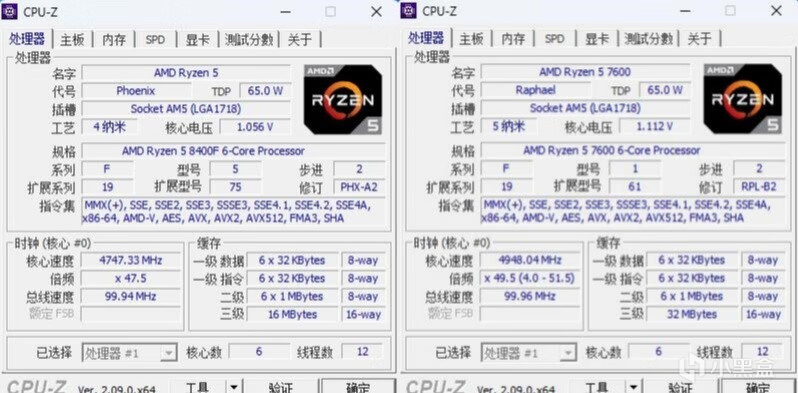Click the Ryzen 5 logo in the Raphael window

click(743, 99)
